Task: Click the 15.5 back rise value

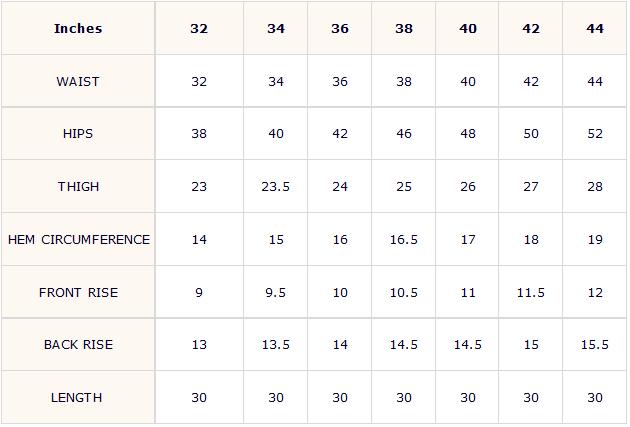Action: pos(595,345)
